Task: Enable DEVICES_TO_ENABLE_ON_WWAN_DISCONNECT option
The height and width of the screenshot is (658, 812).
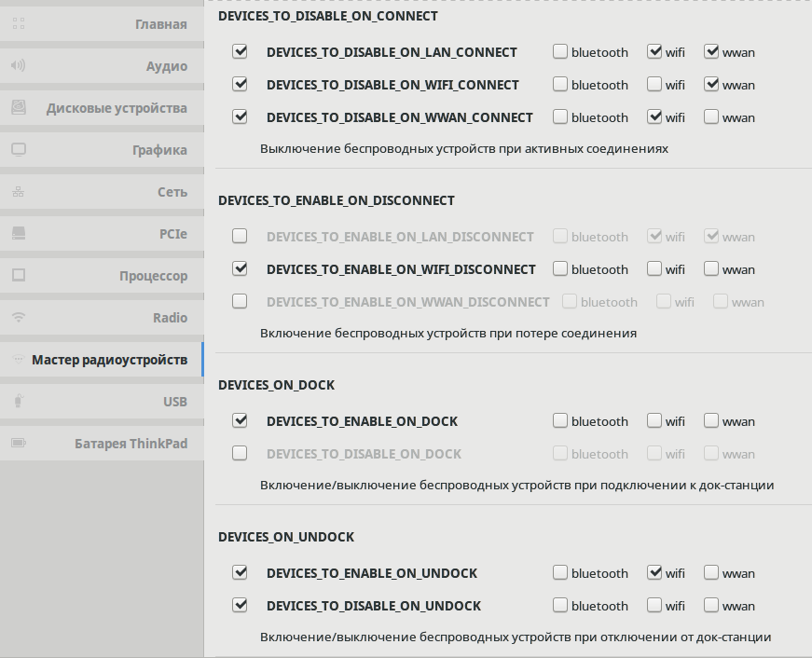Action: click(x=240, y=301)
